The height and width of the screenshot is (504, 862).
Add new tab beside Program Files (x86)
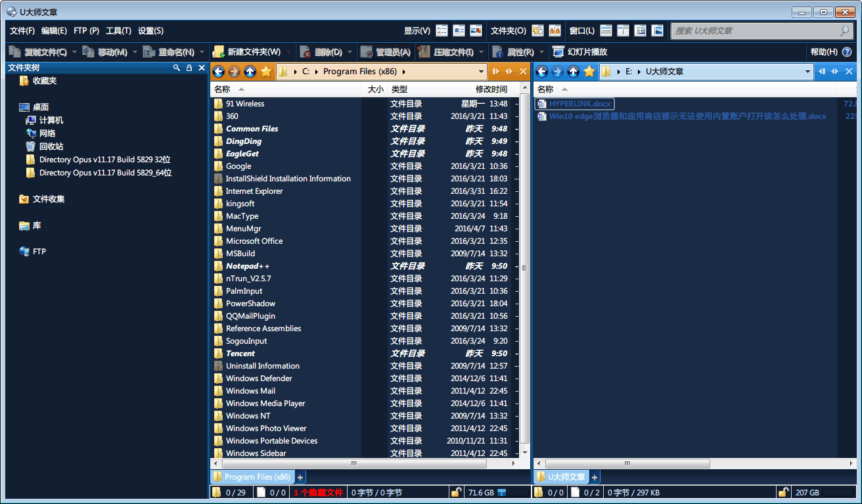(x=300, y=477)
